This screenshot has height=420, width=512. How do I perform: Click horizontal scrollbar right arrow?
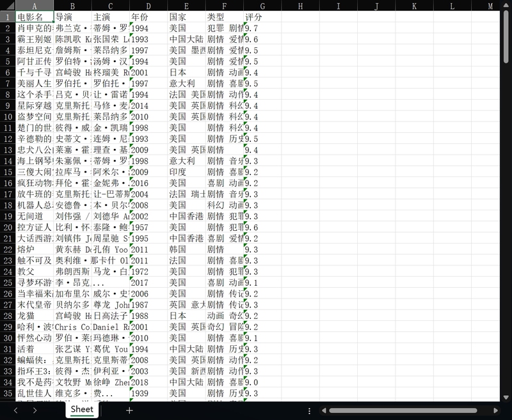pyautogui.click(x=495, y=410)
